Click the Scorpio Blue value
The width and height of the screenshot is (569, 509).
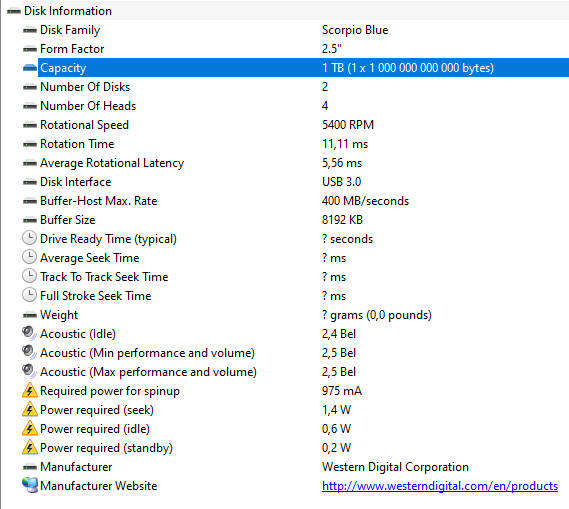pyautogui.click(x=355, y=30)
